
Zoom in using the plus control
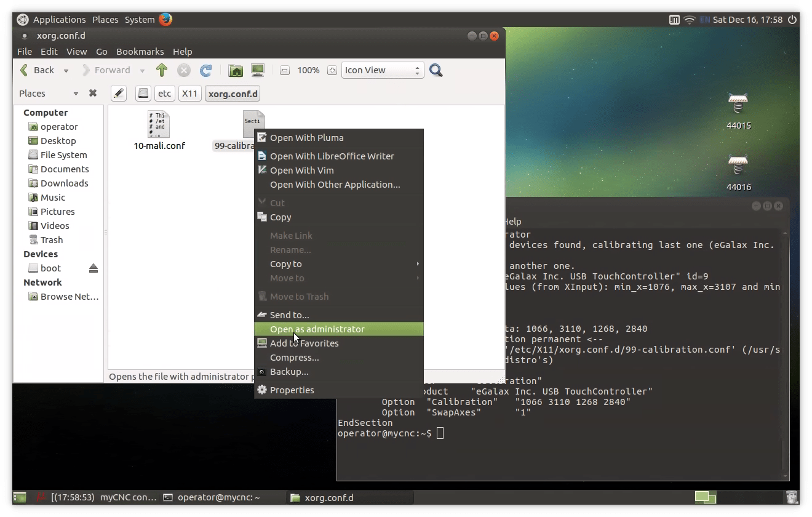tap(332, 70)
